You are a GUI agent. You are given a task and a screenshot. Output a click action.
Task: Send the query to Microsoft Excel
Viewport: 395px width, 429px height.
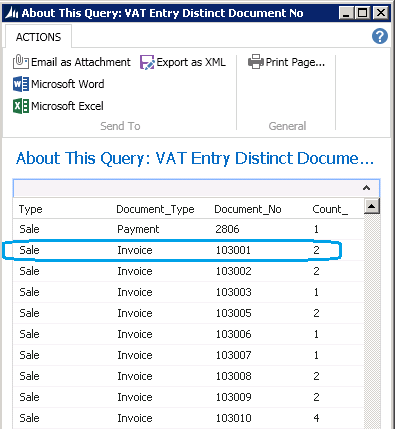(x=58, y=106)
